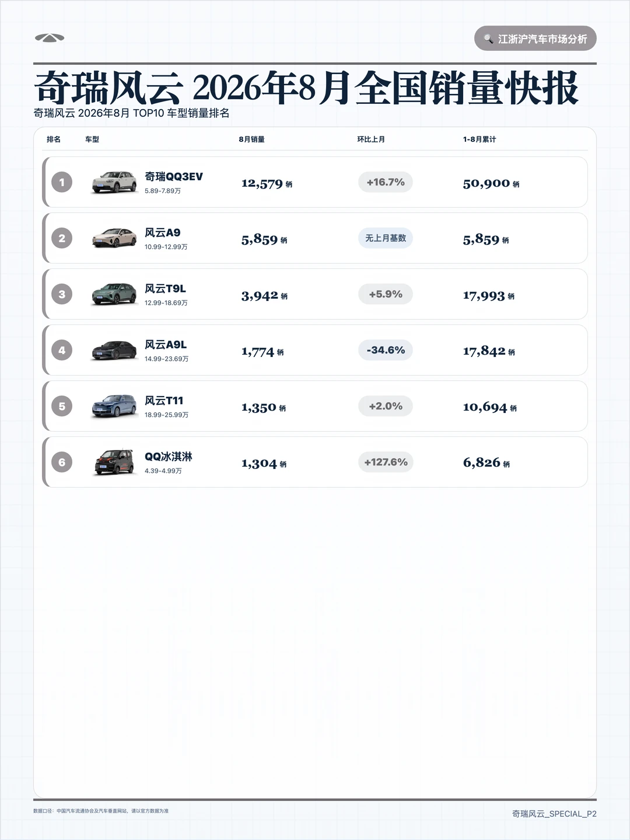Click the 8月销量 column header
The height and width of the screenshot is (840, 630).
click(251, 139)
